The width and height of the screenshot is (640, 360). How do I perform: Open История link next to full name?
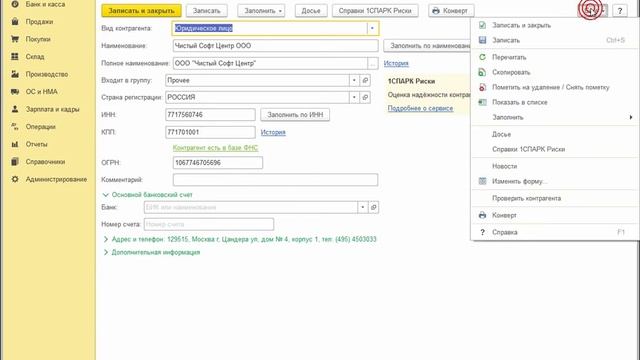[x=396, y=63]
